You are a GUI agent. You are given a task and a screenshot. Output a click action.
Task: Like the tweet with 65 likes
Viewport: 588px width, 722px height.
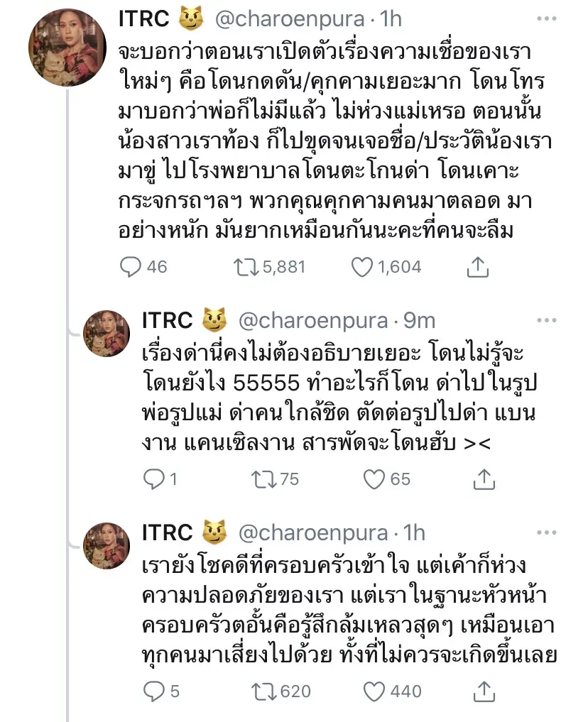click(374, 479)
